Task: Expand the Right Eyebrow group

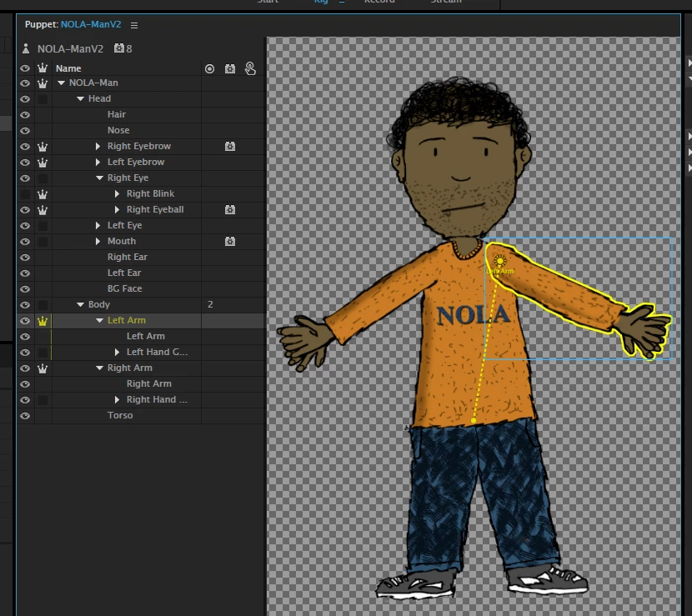Action: [x=98, y=146]
